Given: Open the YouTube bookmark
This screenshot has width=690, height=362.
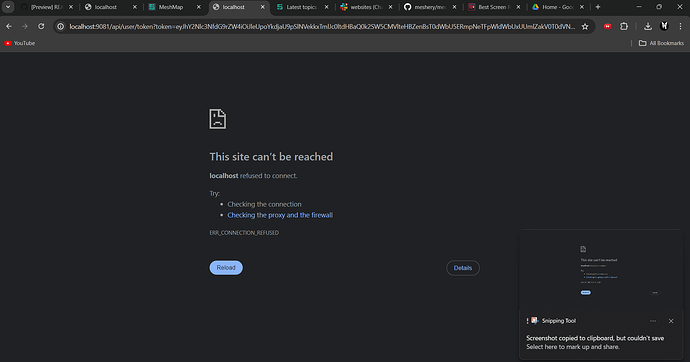Looking at the screenshot, I should tap(20, 43).
